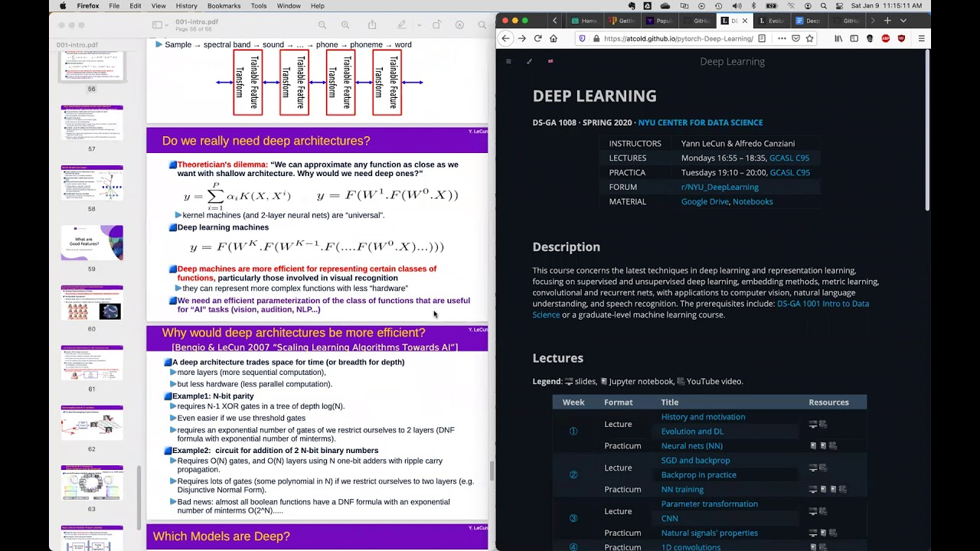Open a new Firefox tab
980x551 pixels.
(x=887, y=21)
